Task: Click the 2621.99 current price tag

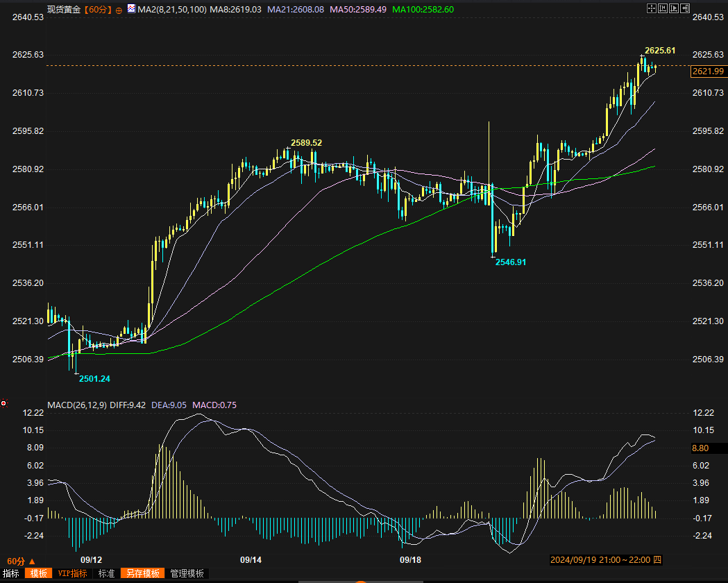Action: point(708,71)
